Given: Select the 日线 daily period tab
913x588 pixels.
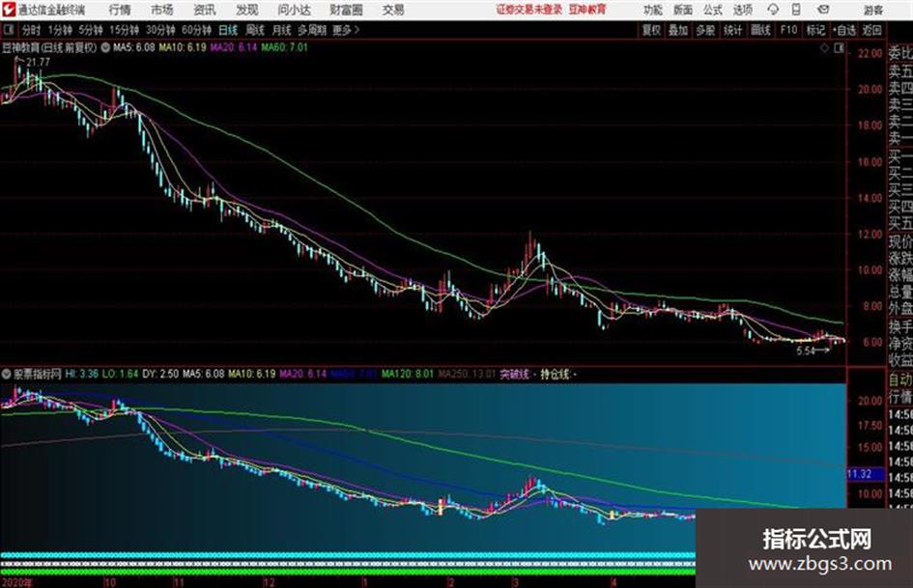Looking at the screenshot, I should (x=228, y=30).
